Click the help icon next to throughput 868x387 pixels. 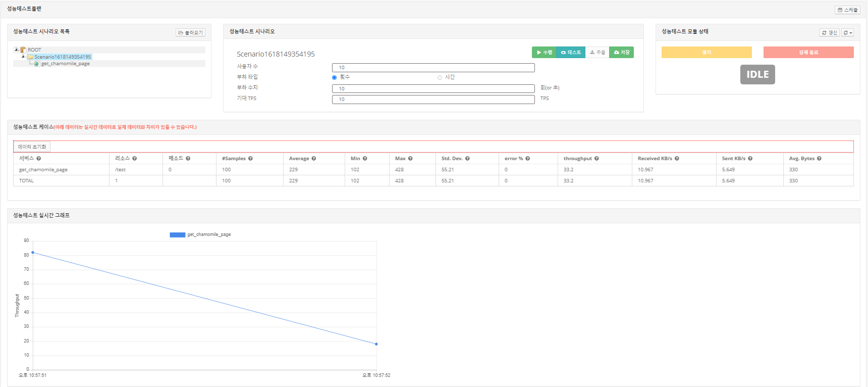tap(596, 159)
